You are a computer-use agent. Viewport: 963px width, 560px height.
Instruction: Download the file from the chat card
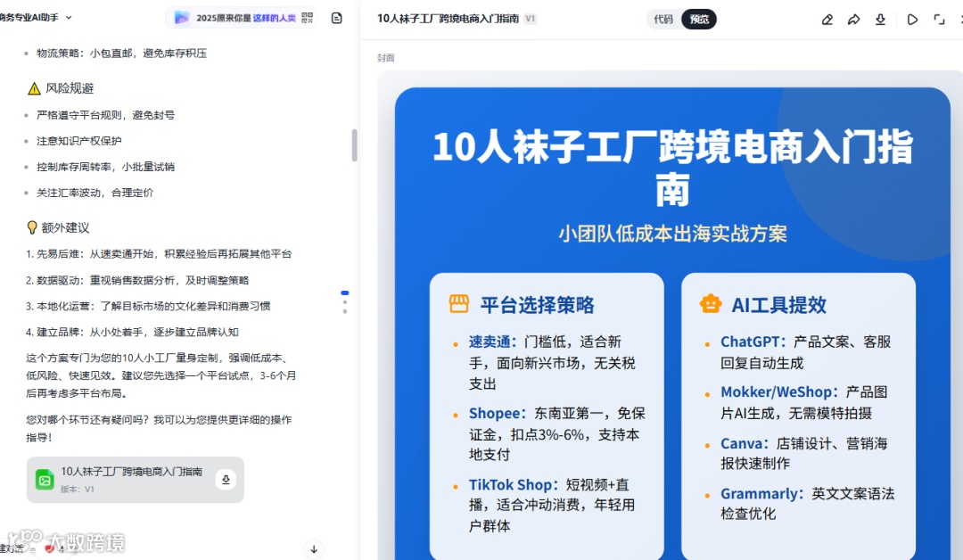click(226, 480)
